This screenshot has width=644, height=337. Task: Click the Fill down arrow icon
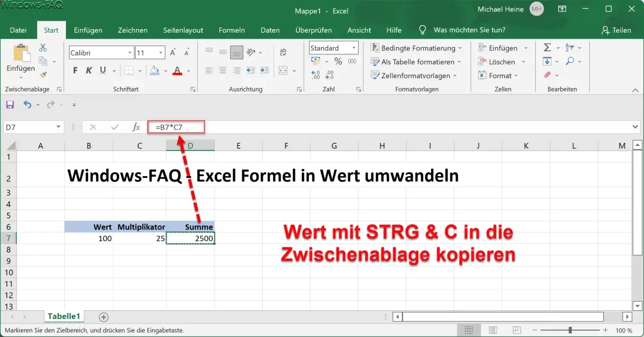[547, 61]
